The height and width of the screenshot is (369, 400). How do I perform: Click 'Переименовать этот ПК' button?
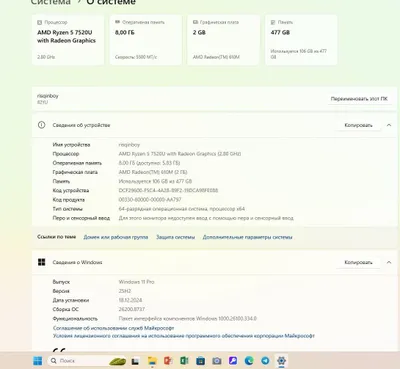[x=359, y=99]
